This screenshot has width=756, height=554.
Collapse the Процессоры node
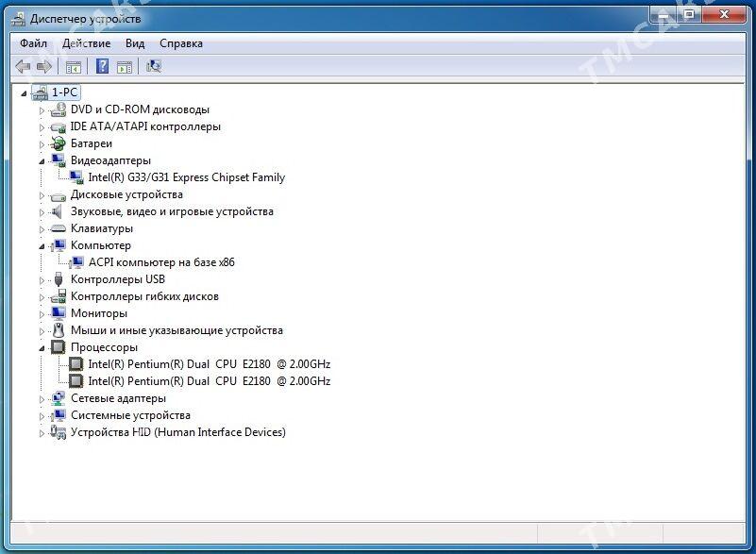[42, 348]
